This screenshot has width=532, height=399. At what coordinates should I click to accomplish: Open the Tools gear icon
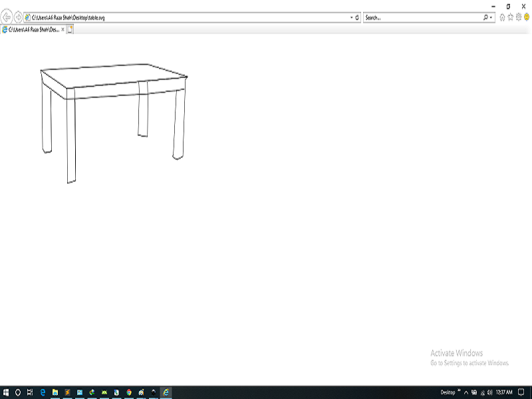click(519, 17)
